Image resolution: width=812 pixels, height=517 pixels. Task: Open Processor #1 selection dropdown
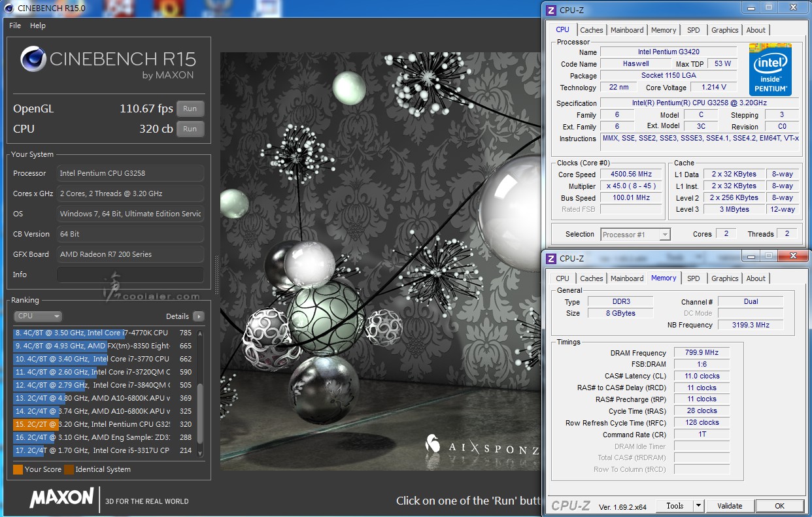point(635,234)
